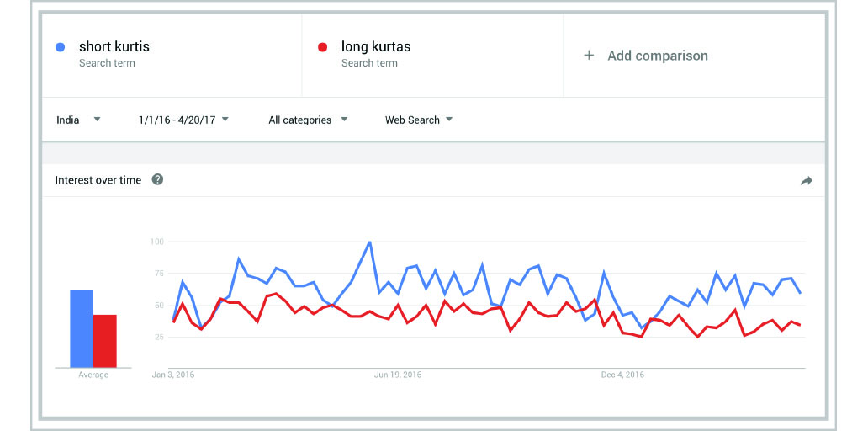Click the blue line's peak at 100
Viewport: 868px width, 431px height.
pyautogui.click(x=369, y=242)
